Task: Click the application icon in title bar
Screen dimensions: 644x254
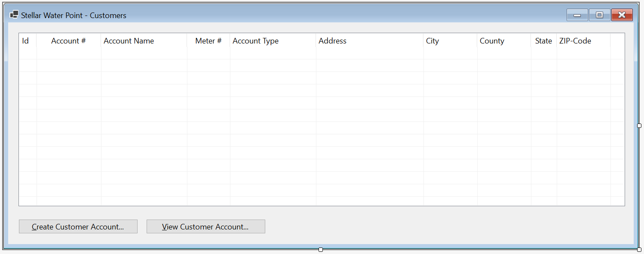Action: 14,15
